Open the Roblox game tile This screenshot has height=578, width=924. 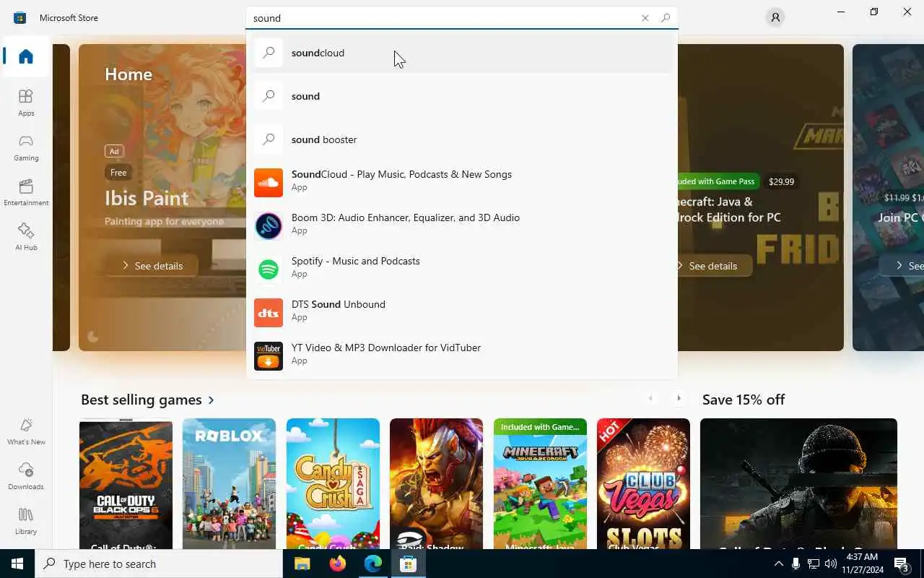[229, 483]
